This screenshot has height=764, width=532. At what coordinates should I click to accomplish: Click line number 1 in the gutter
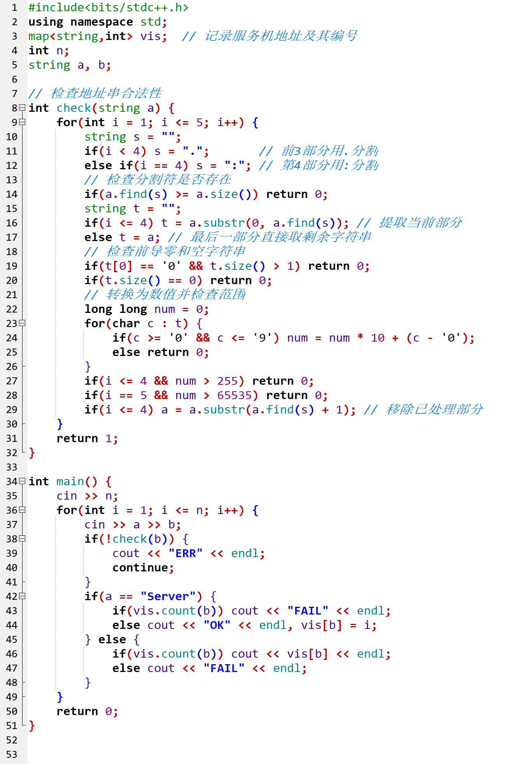pyautogui.click(x=14, y=7)
